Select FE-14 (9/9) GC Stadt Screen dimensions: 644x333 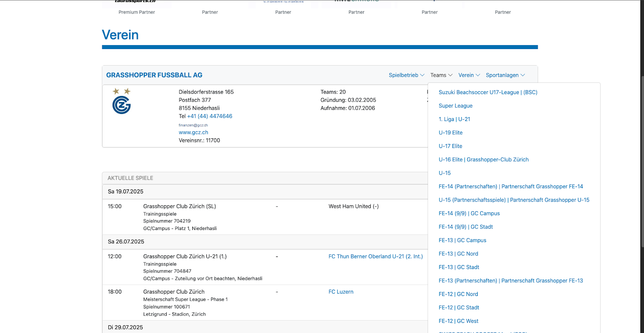466,227
